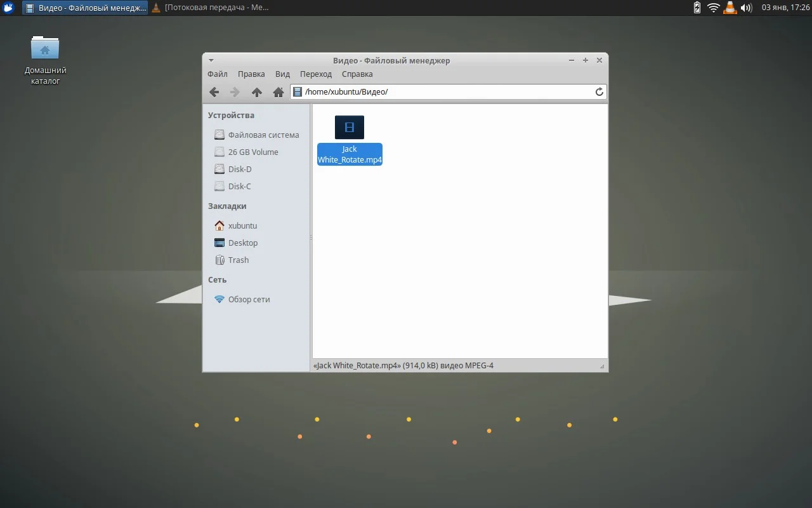Screen dimensions: 812x508
Task: Click the battery indicator in the panel
Action: pos(697,8)
